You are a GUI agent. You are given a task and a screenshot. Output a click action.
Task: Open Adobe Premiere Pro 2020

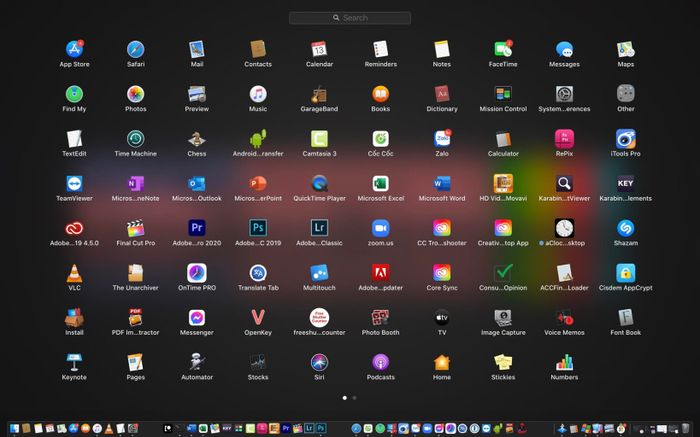[197, 228]
